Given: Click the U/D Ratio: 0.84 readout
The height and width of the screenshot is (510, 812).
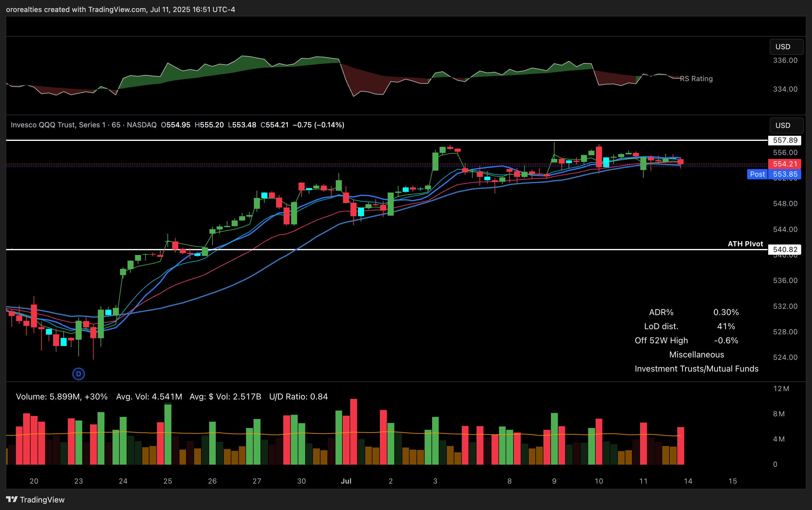Looking at the screenshot, I should click(299, 397).
